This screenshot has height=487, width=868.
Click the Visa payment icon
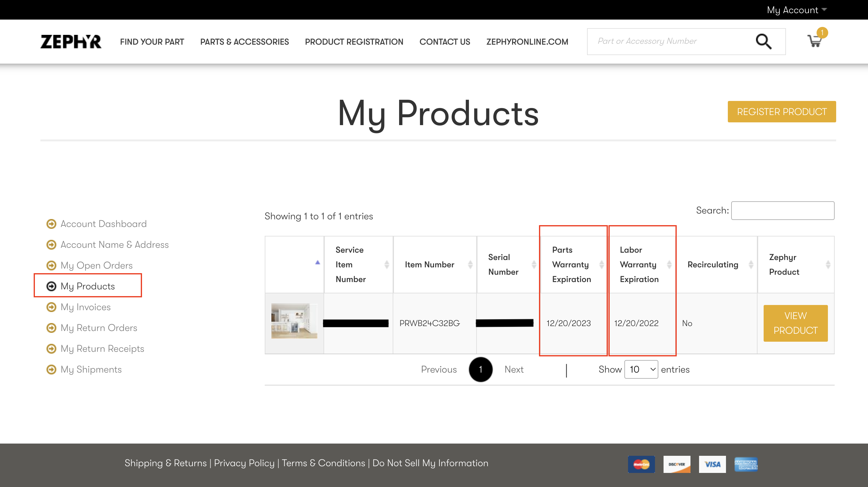click(x=712, y=464)
